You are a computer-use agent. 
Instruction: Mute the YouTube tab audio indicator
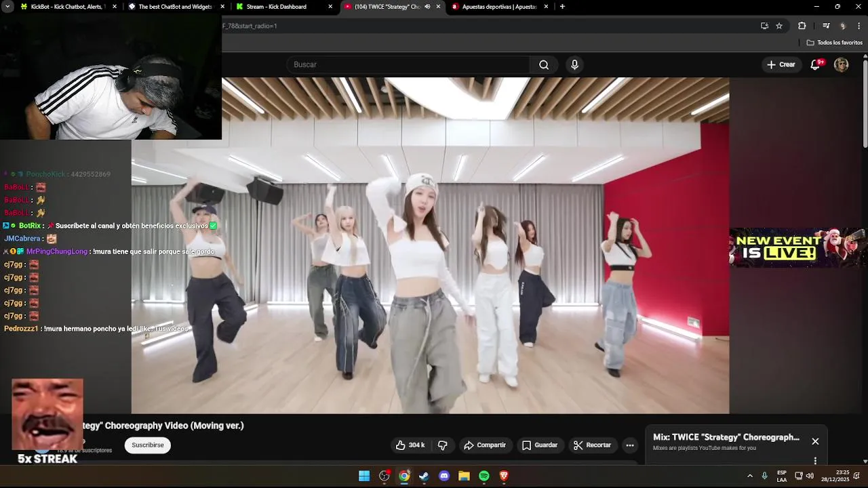427,7
